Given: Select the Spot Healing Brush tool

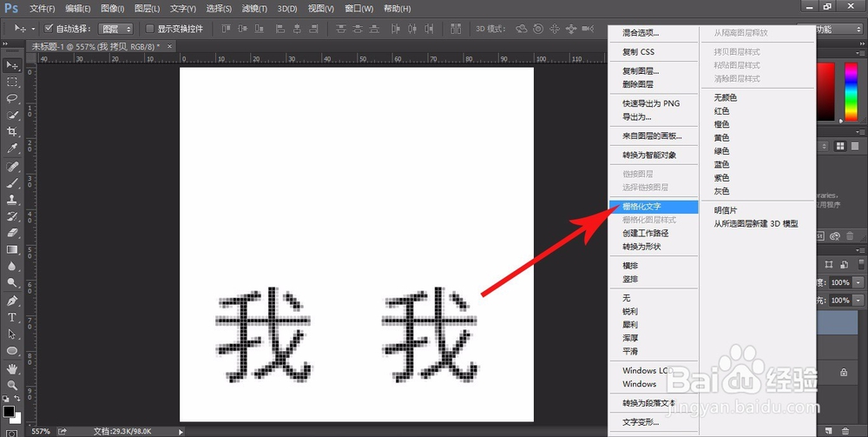Looking at the screenshot, I should pos(12,167).
